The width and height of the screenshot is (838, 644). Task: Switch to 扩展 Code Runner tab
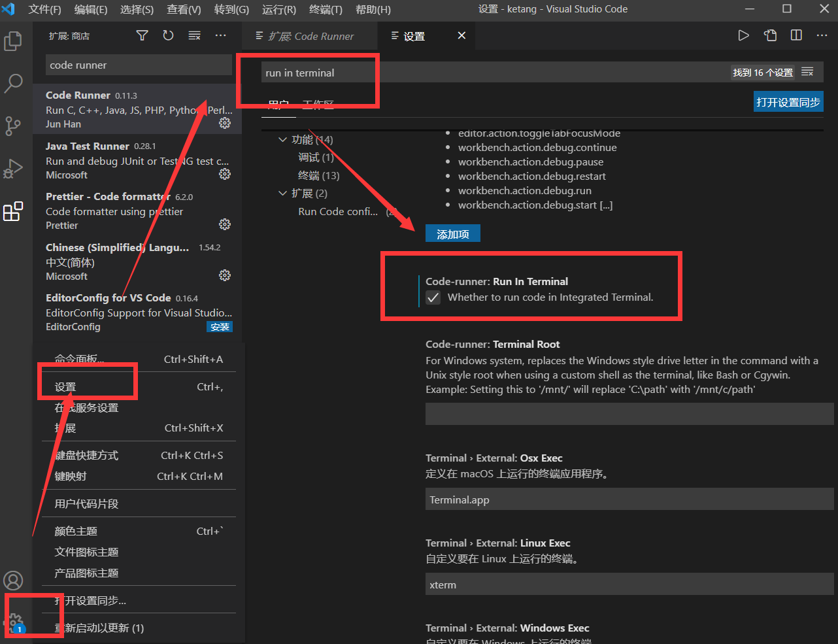pos(310,36)
